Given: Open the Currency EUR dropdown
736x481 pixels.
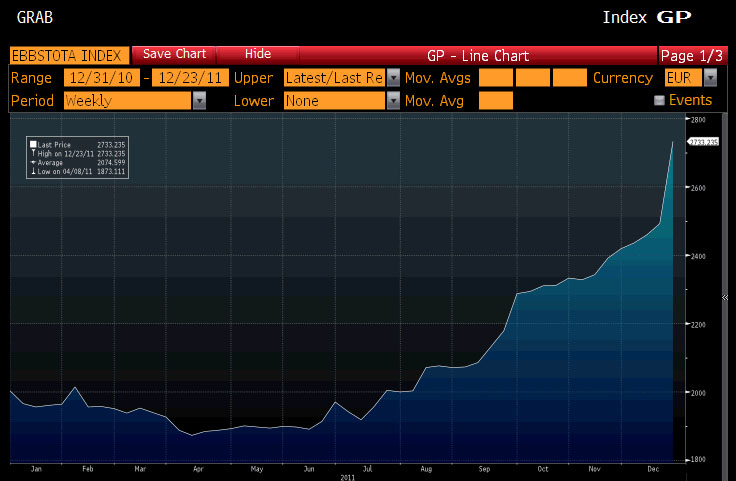Looking at the screenshot, I should tap(709, 78).
